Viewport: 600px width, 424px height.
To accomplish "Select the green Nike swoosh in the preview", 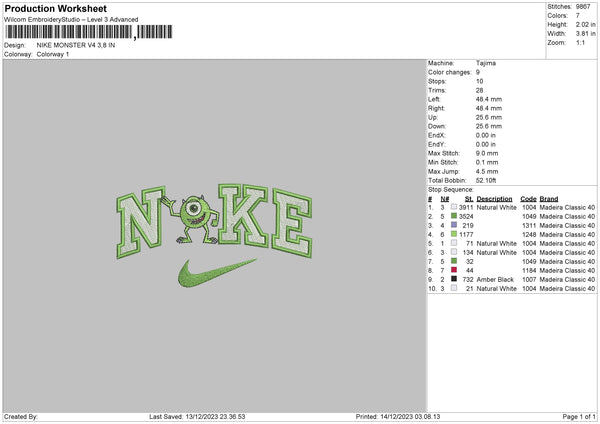I will [x=217, y=273].
